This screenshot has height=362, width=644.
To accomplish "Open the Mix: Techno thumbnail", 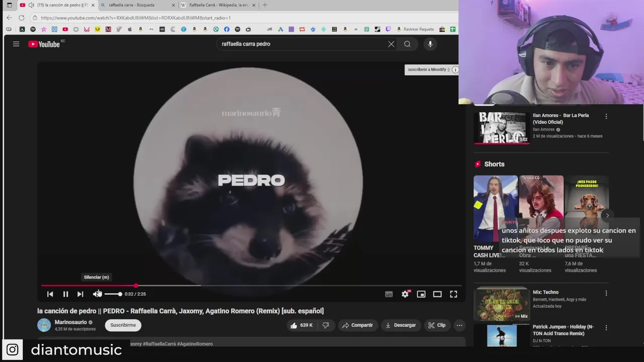I will pyautogui.click(x=502, y=304).
